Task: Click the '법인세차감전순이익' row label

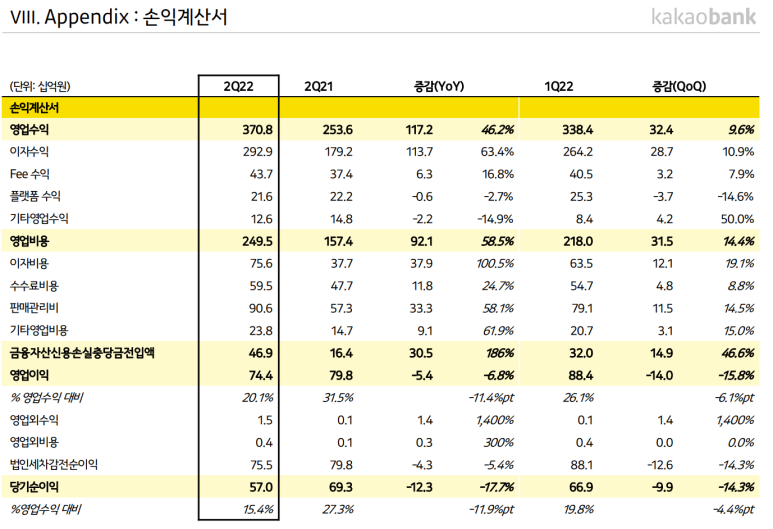Action: click(x=54, y=464)
